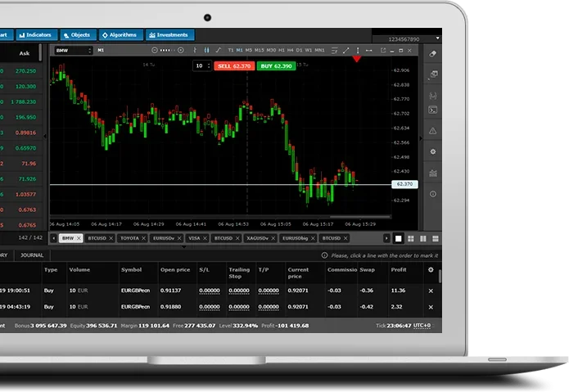This screenshot has height=392, width=569.
Task: Close the BMW chart tab
Action: (79, 238)
